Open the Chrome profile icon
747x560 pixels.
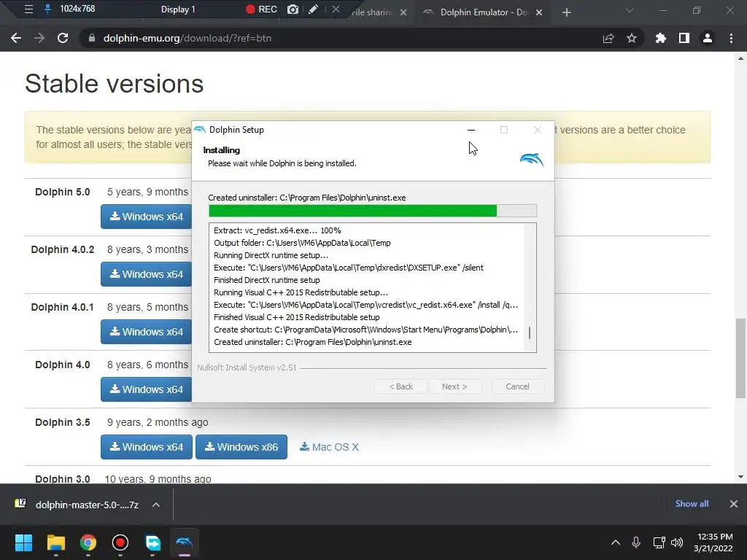pyautogui.click(x=708, y=38)
